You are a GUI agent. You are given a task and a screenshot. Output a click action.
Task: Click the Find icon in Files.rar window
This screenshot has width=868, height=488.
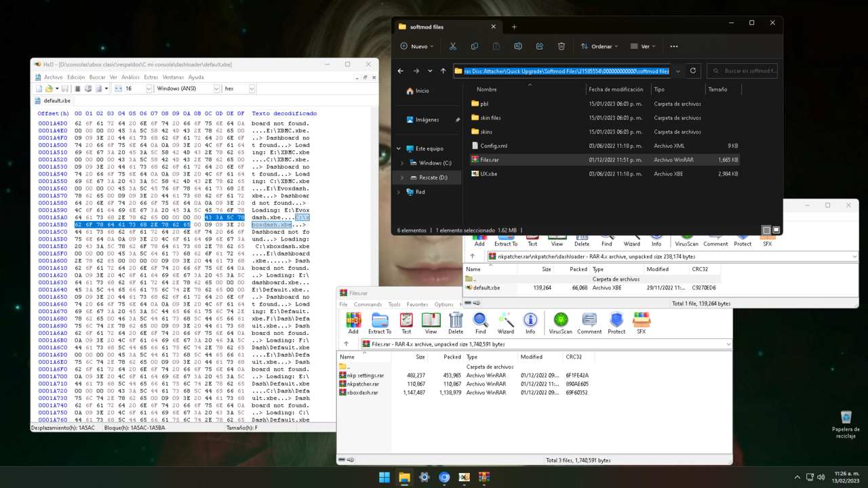(481, 322)
